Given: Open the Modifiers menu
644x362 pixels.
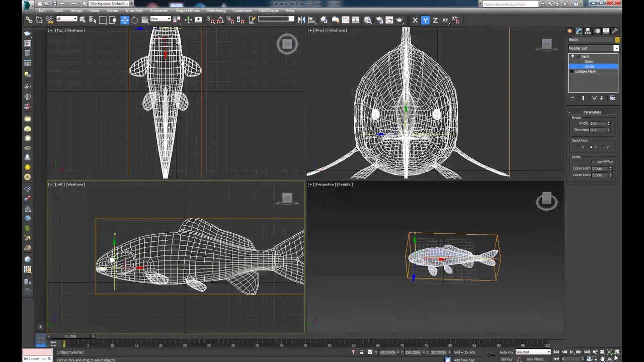Looking at the screenshot, I should click(x=134, y=11).
